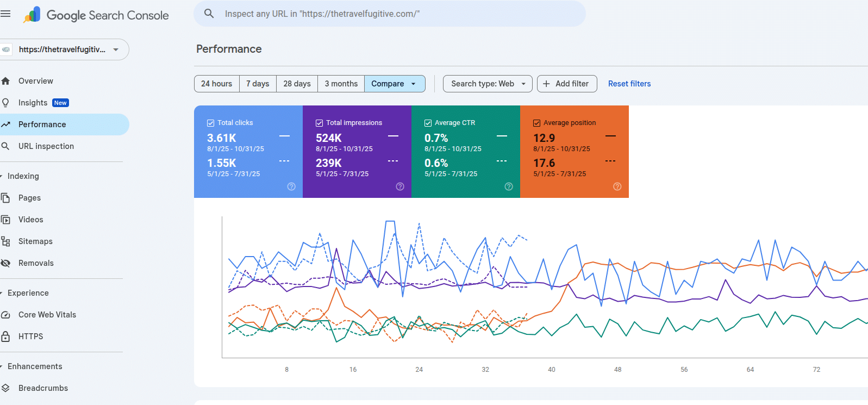Image resolution: width=868 pixels, height=405 pixels.
Task: Open the Compare date range dropdown
Action: [394, 84]
